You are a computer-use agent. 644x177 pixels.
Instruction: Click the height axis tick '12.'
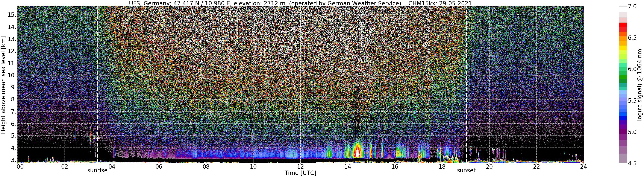(x=12, y=51)
